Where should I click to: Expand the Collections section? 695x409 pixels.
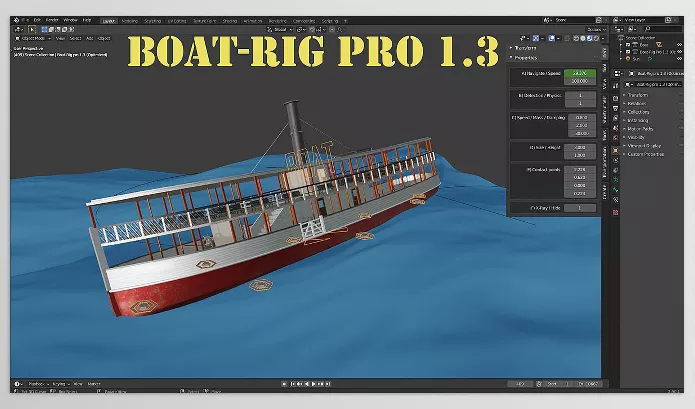click(x=638, y=112)
